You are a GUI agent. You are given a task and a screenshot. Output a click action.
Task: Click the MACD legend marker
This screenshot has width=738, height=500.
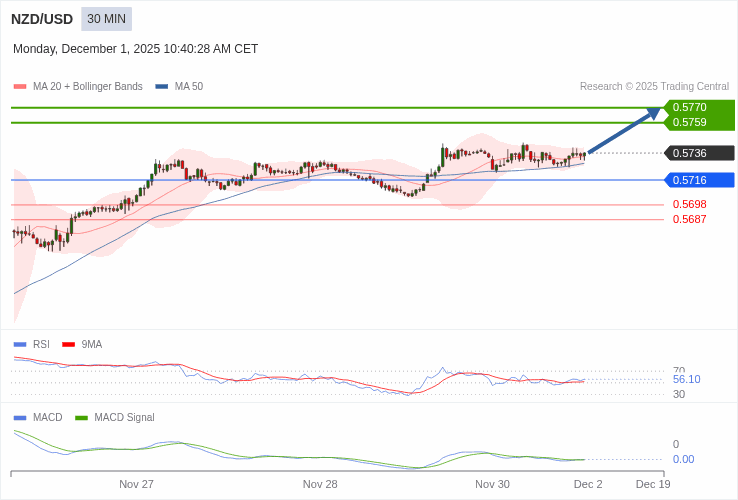[20, 418]
